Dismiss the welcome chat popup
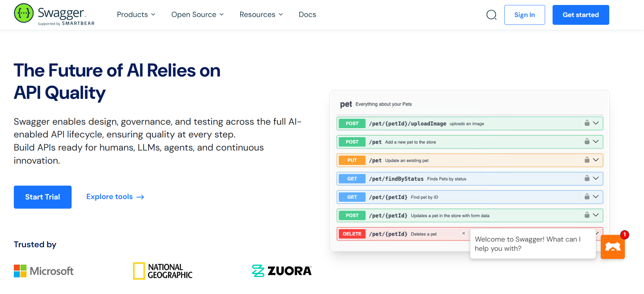Viewport: 644px width, 294px height. tap(463, 233)
